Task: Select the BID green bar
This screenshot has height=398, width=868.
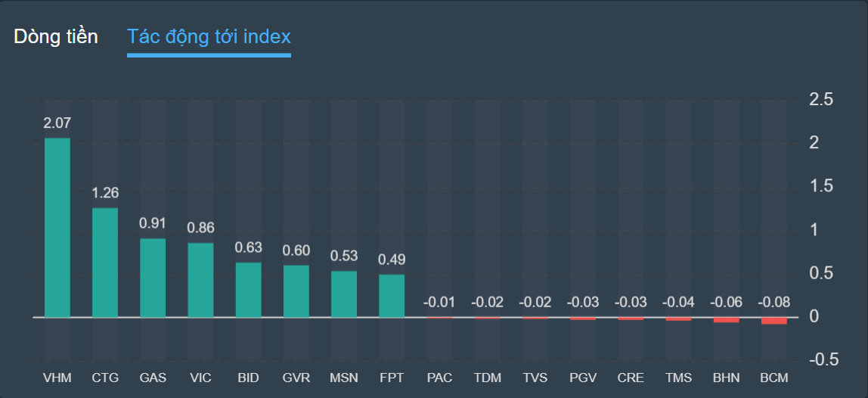Action: pos(248,290)
